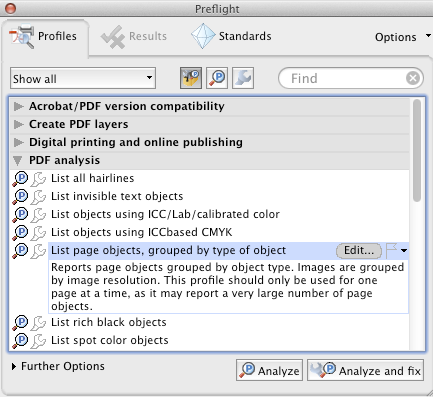Click the Analyze and fix button
433x397 pixels.
pos(365,370)
